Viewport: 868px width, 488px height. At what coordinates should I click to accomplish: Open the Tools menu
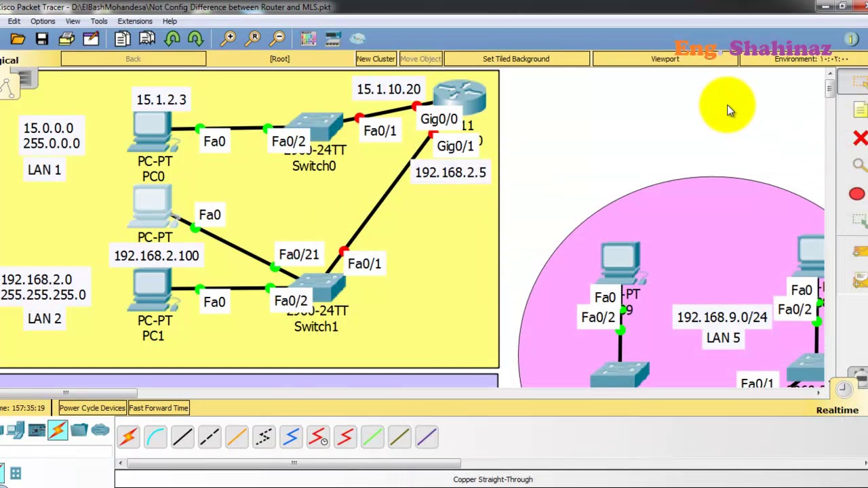[99, 21]
